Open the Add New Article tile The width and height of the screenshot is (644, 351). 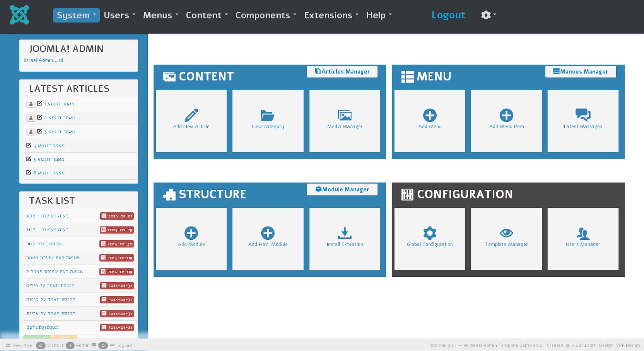191,121
